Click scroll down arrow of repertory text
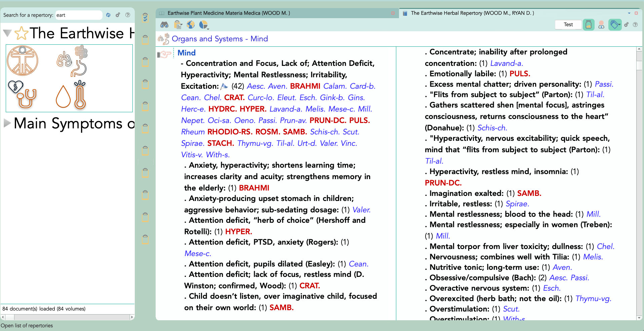The image size is (644, 331). click(x=639, y=318)
